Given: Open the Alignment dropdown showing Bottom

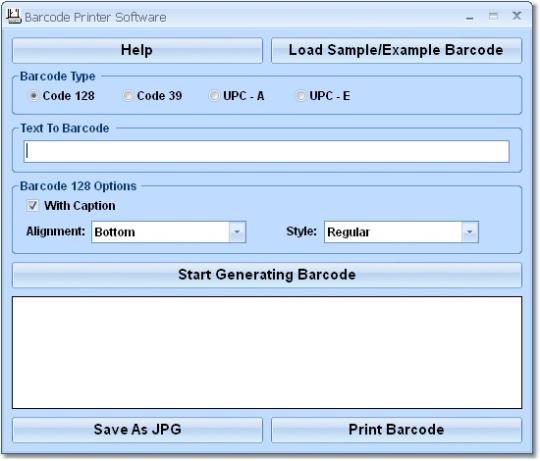Looking at the screenshot, I should 168,232.
